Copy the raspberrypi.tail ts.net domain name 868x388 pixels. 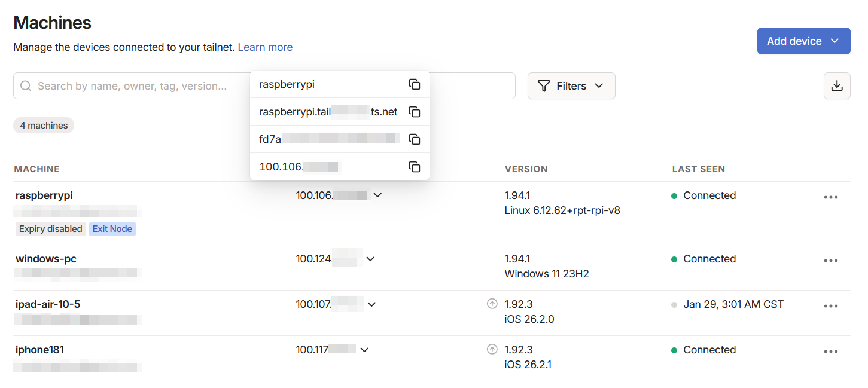(415, 112)
